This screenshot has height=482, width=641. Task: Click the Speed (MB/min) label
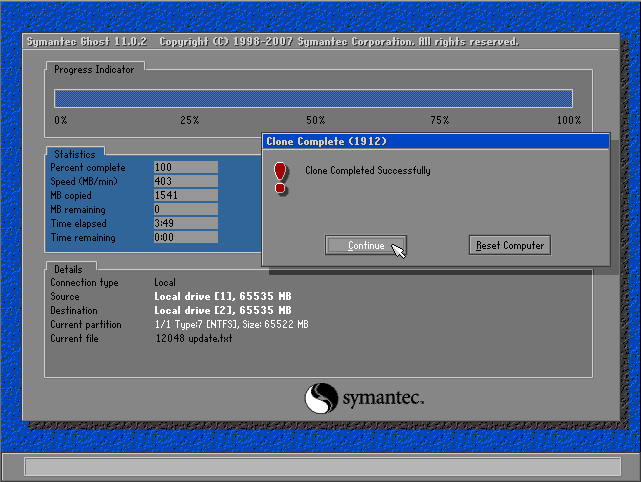(x=84, y=182)
